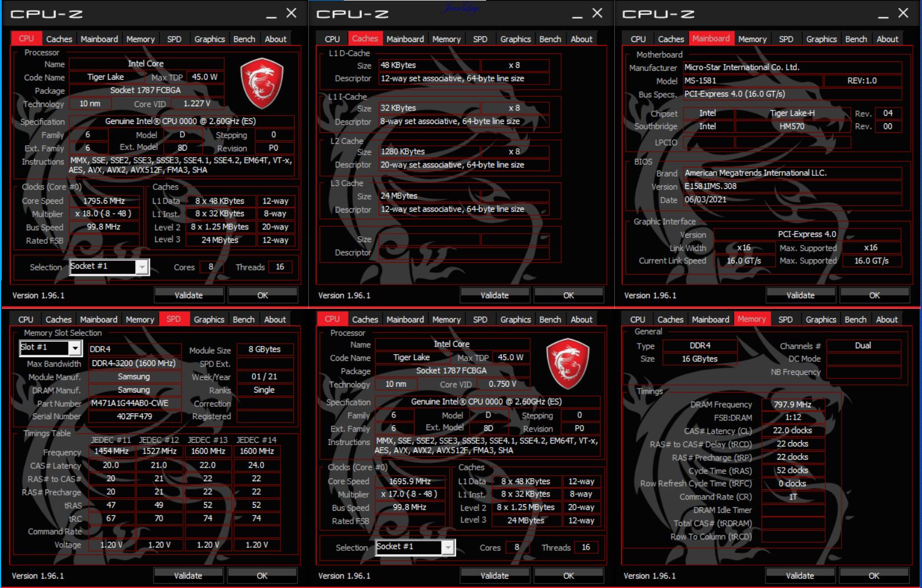Image resolution: width=922 pixels, height=588 pixels.
Task: Click OK in the Caches window
Action: coord(569,295)
